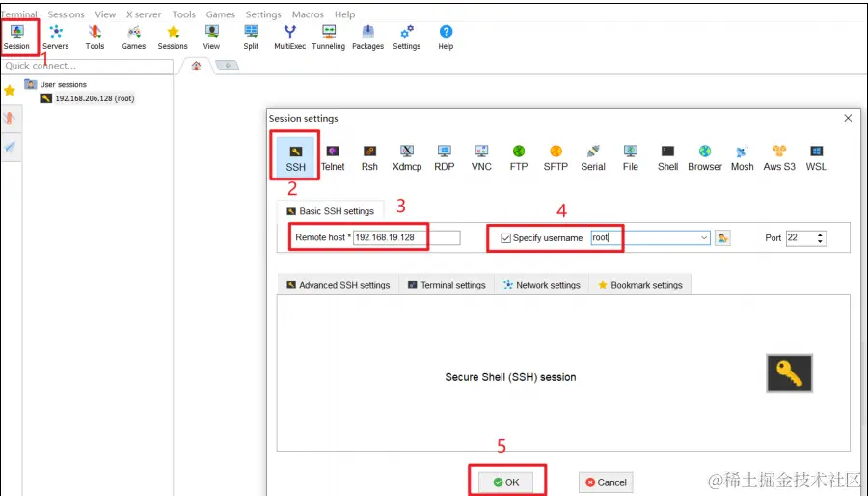Select Telnet session type
The width and height of the screenshot is (868, 496).
point(333,157)
